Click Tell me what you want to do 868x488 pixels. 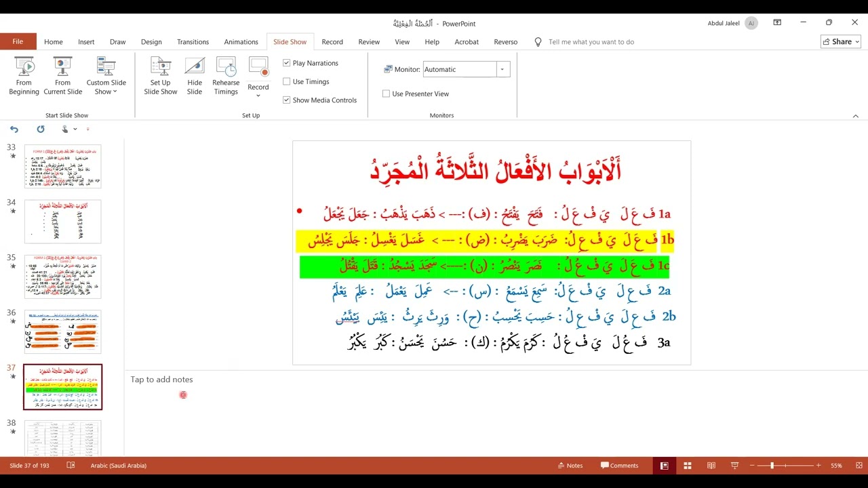click(591, 42)
